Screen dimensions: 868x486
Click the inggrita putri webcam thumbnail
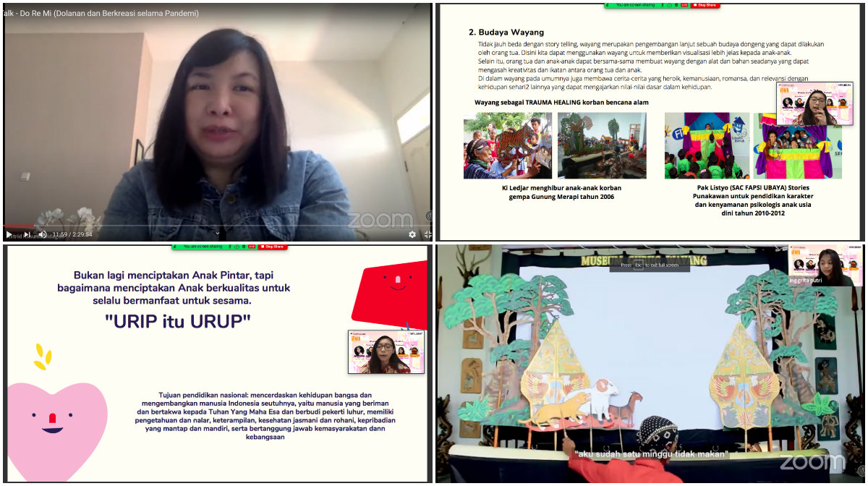825,265
